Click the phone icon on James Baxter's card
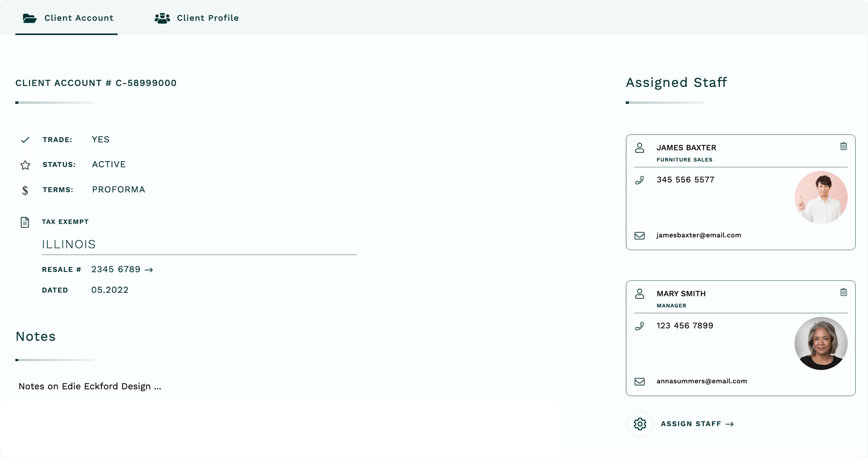The height and width of the screenshot is (459, 868). [640, 181]
